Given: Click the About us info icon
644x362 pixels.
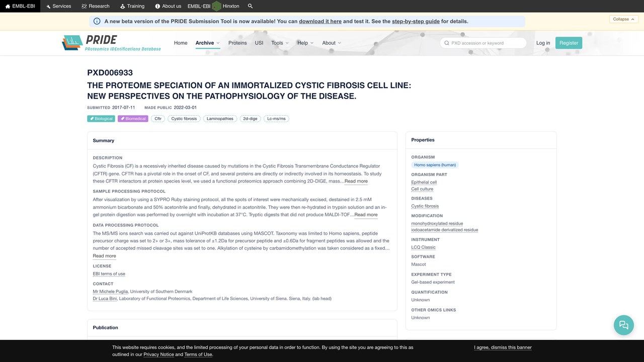Looking at the screenshot, I should click(x=157, y=6).
